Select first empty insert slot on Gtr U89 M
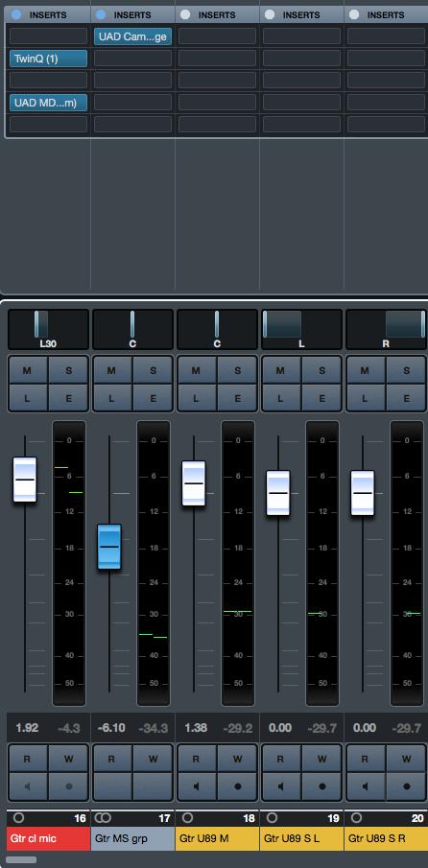Screen dimensions: 428x868 coord(217,36)
